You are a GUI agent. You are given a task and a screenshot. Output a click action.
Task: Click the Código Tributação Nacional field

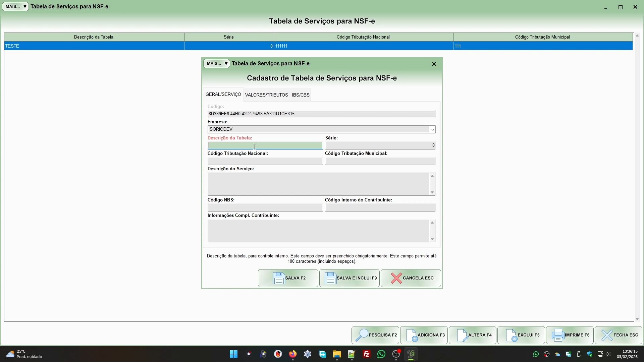pyautogui.click(x=265, y=161)
